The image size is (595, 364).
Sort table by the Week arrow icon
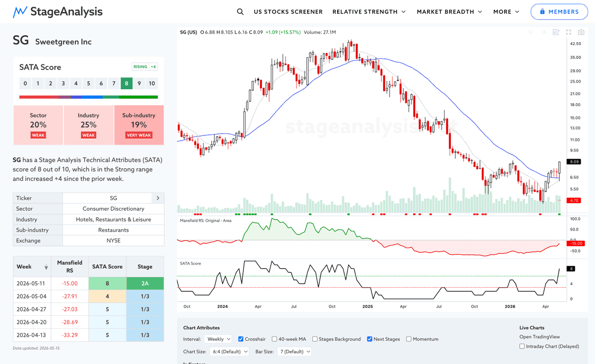coord(46,267)
